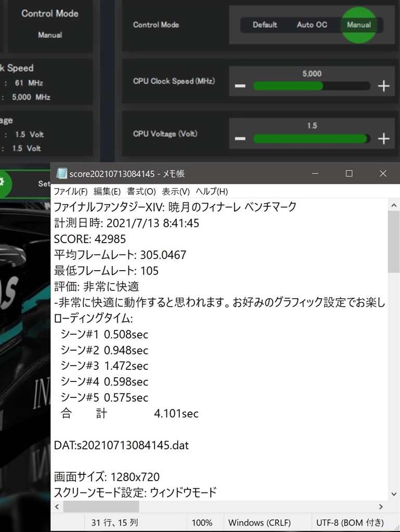
Task: Click the シーン#4 0.598sec line
Action: click(x=105, y=382)
